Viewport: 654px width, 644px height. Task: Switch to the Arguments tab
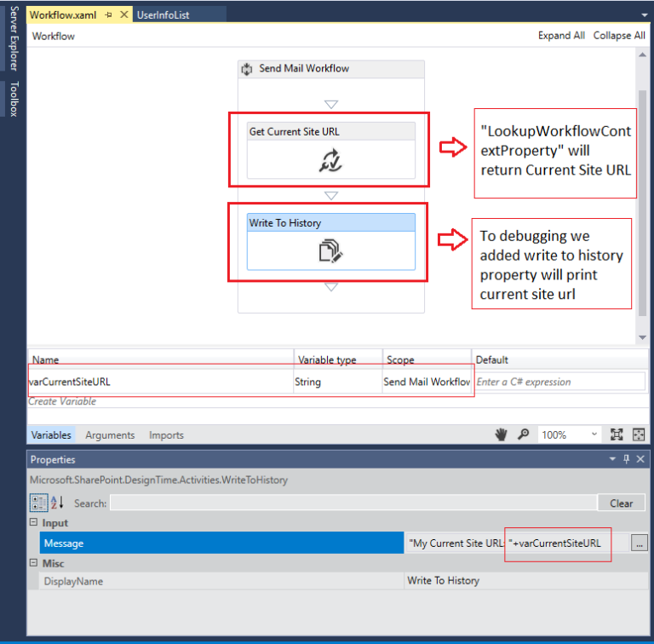pos(110,435)
